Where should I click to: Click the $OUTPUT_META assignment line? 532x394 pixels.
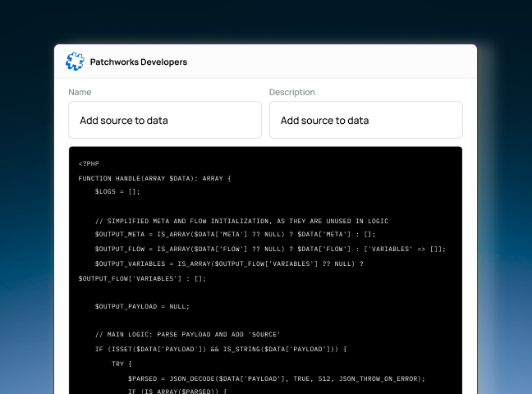(235, 235)
